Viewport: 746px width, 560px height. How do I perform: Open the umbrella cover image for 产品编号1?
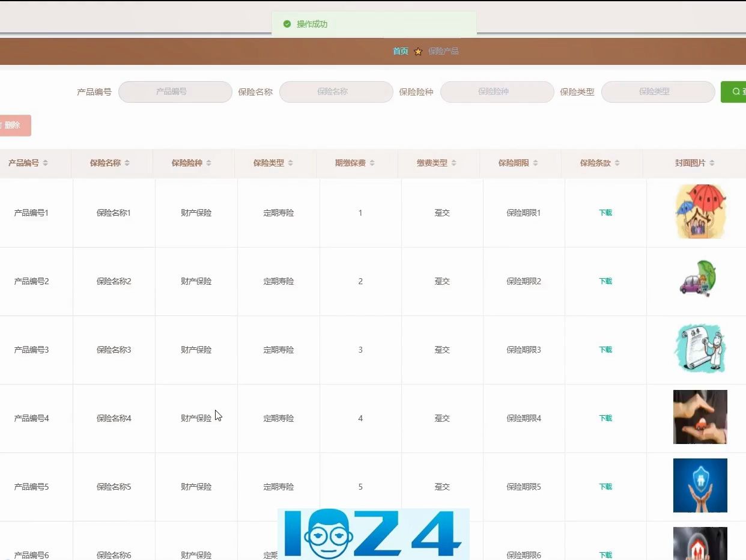[700, 212]
